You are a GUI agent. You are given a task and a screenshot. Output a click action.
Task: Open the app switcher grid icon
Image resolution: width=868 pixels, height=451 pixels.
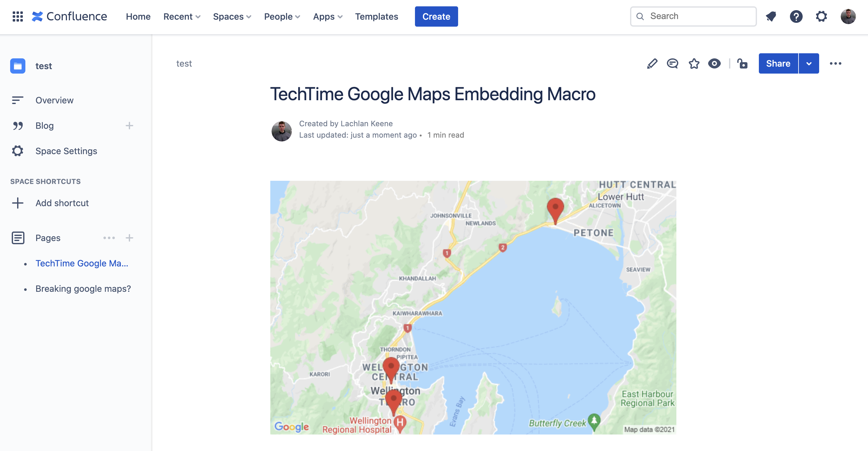(17, 16)
